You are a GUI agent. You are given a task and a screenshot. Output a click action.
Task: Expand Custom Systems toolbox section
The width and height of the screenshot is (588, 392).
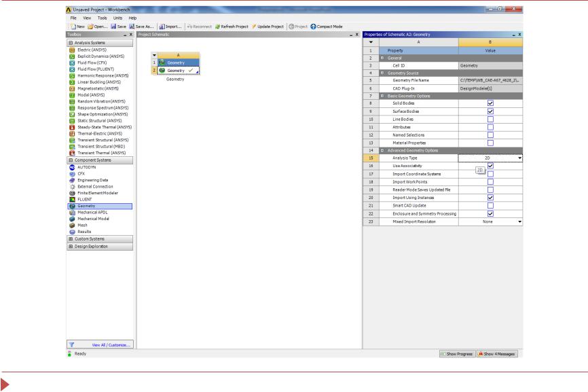click(x=71, y=239)
